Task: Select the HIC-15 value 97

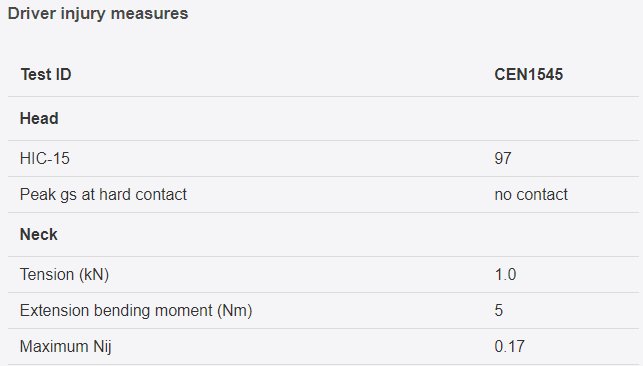Action: coord(503,159)
